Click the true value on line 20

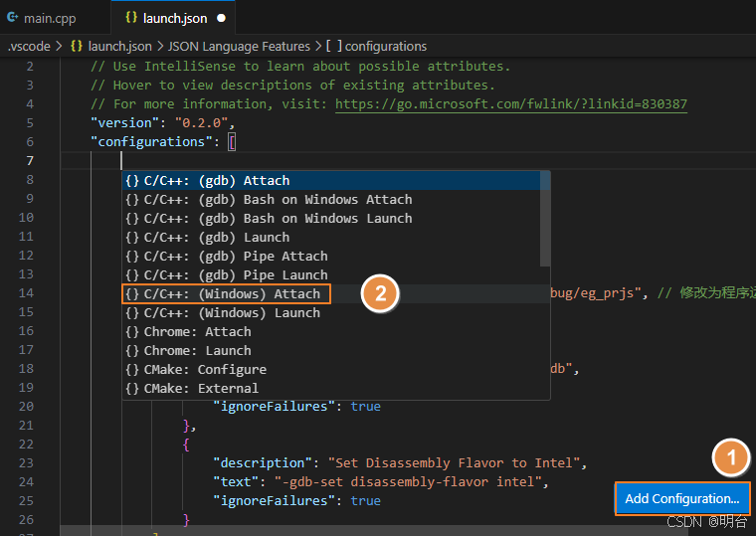[365, 407]
